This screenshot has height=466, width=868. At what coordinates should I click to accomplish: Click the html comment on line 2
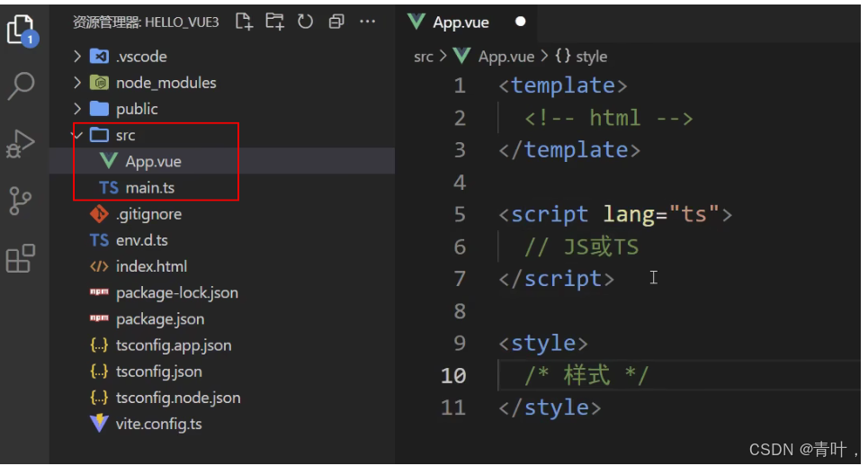(x=608, y=118)
